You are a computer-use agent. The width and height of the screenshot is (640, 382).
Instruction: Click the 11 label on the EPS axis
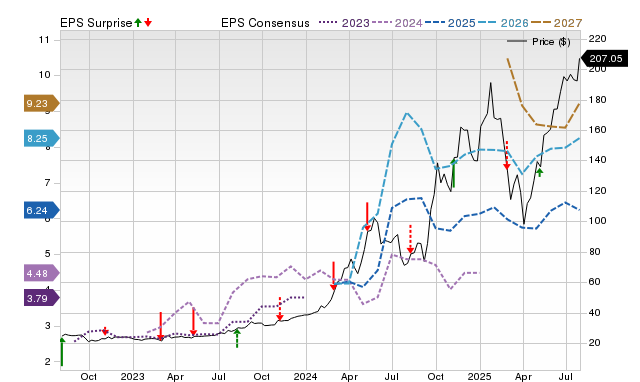pos(44,40)
